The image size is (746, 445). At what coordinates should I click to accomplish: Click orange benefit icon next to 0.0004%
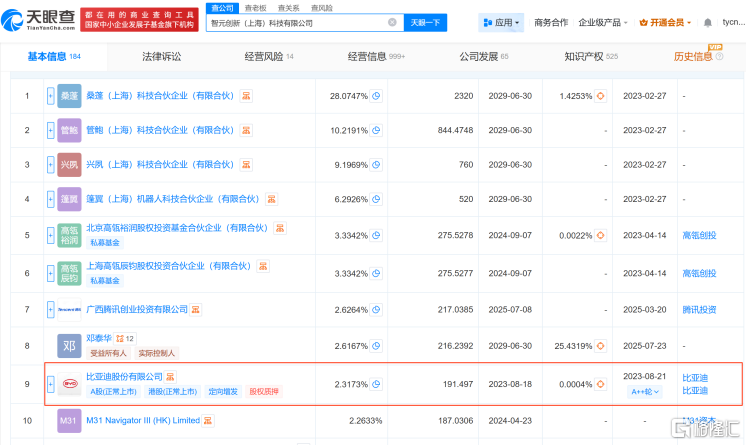600,384
